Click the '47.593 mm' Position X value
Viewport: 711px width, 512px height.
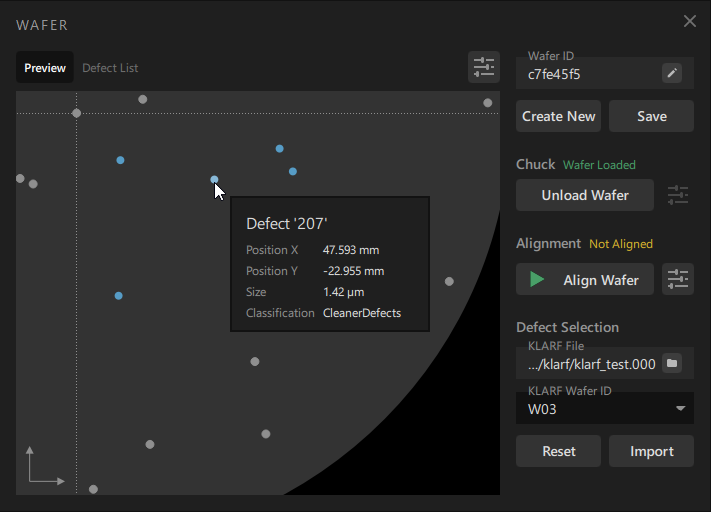351,250
